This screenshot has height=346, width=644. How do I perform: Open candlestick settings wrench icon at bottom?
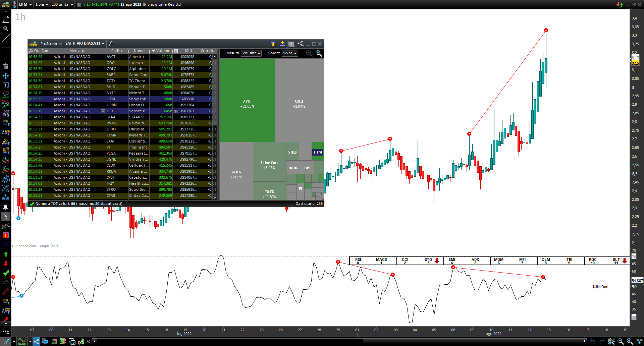(x=81, y=341)
